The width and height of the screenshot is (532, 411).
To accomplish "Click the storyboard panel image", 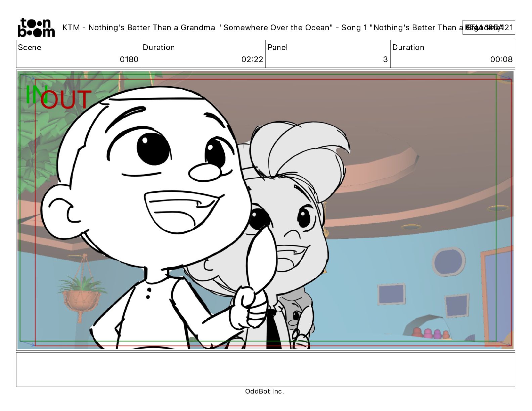I will pyautogui.click(x=265, y=210).
